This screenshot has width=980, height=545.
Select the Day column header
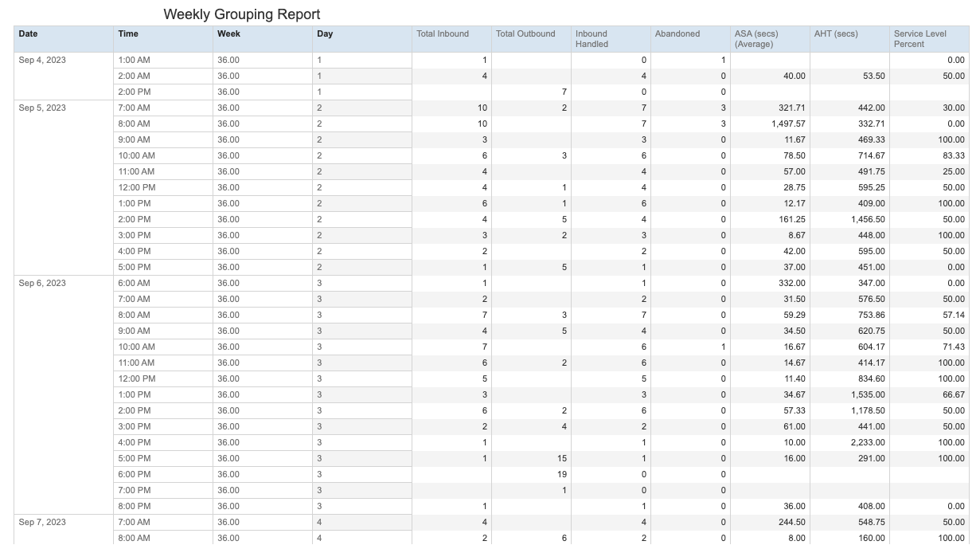325,34
